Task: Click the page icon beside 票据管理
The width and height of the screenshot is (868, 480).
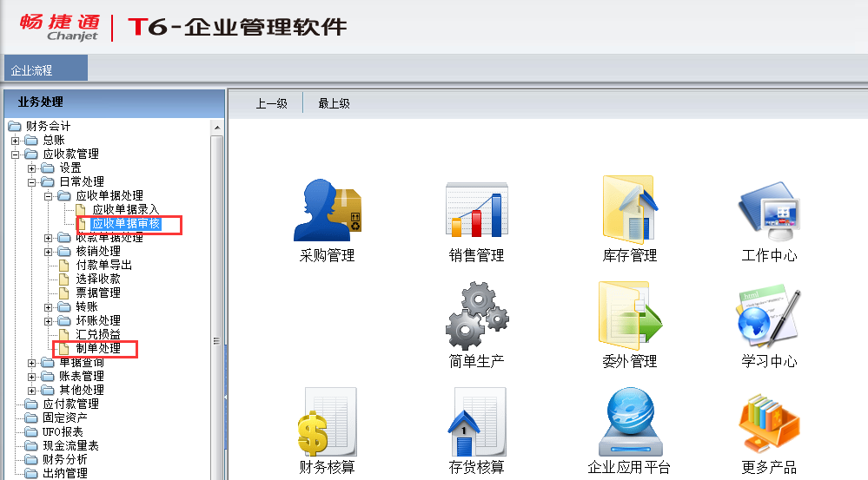Action: (x=64, y=293)
